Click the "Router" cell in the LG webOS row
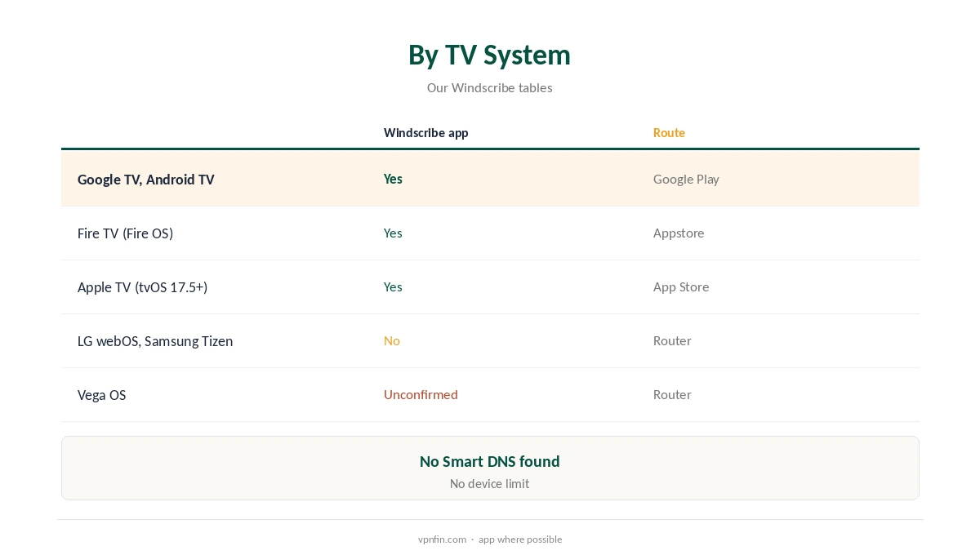Viewport: 980px width, 555px height. (x=672, y=340)
